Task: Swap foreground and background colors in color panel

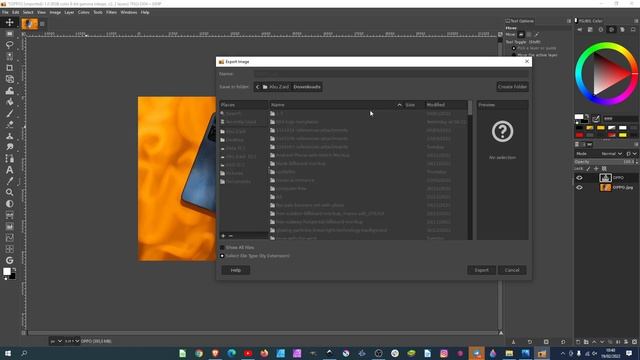Action: (587, 116)
